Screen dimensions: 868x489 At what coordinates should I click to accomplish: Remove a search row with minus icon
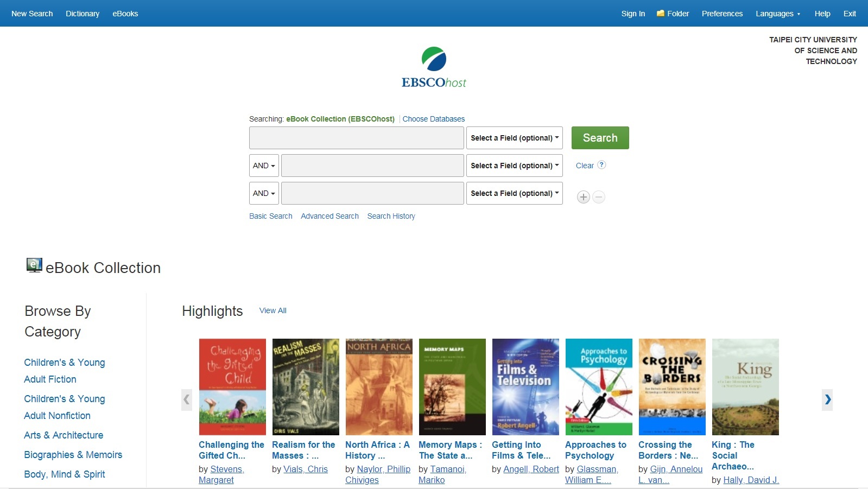pos(599,197)
